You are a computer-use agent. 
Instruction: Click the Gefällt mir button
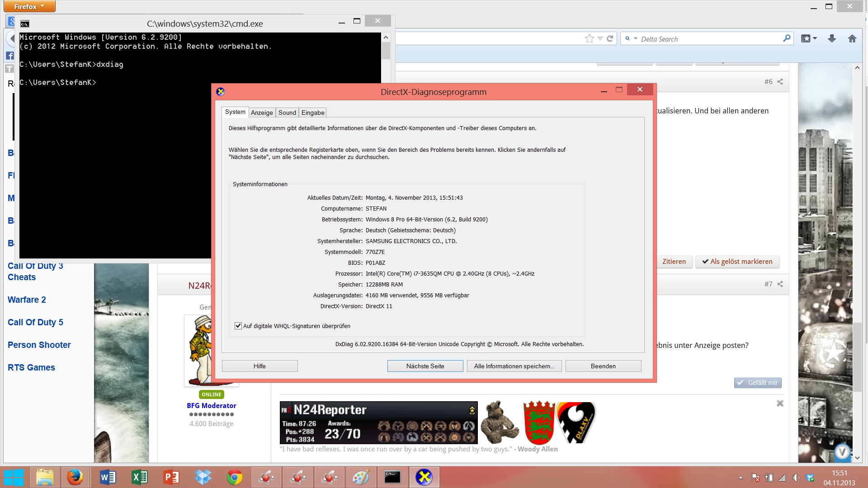[x=758, y=383]
